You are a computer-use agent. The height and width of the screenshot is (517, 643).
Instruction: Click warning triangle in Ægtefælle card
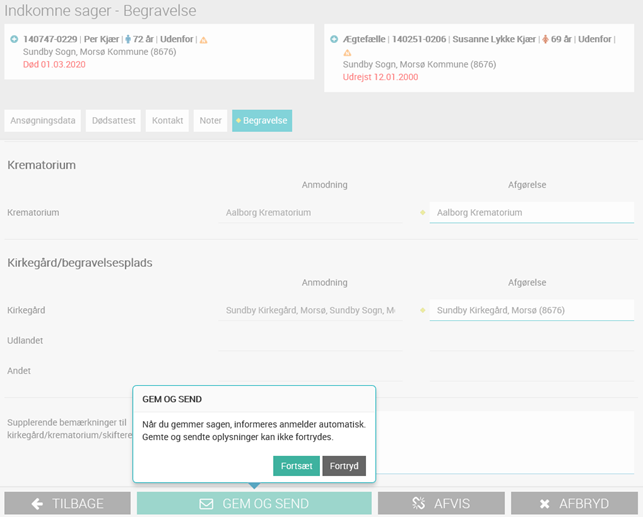347,52
